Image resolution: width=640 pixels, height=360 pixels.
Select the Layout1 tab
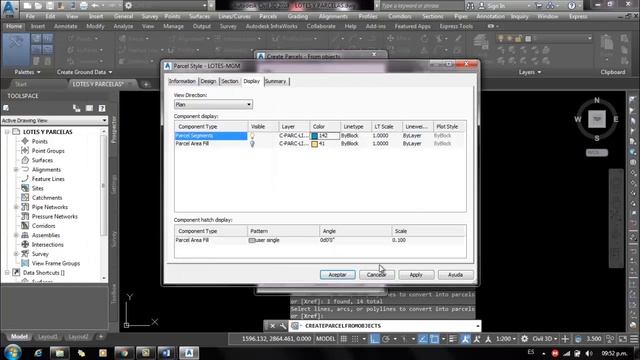click(48, 337)
